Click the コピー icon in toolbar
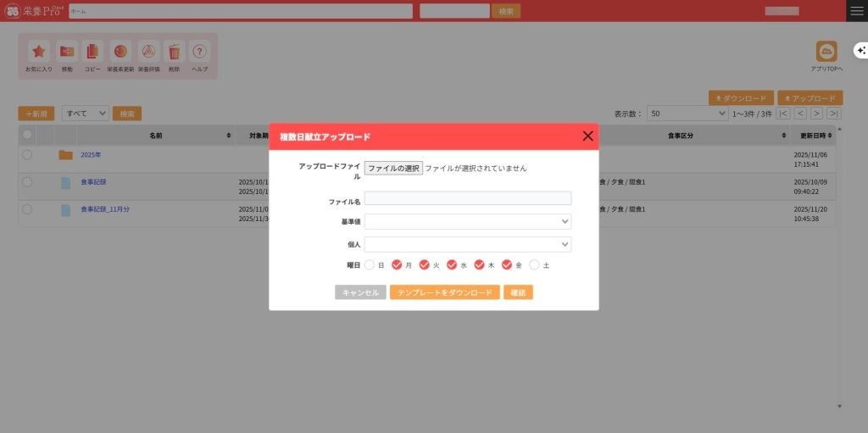 point(92,51)
